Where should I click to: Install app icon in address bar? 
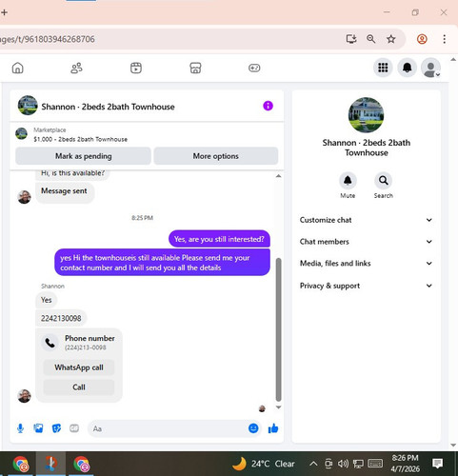(351, 39)
